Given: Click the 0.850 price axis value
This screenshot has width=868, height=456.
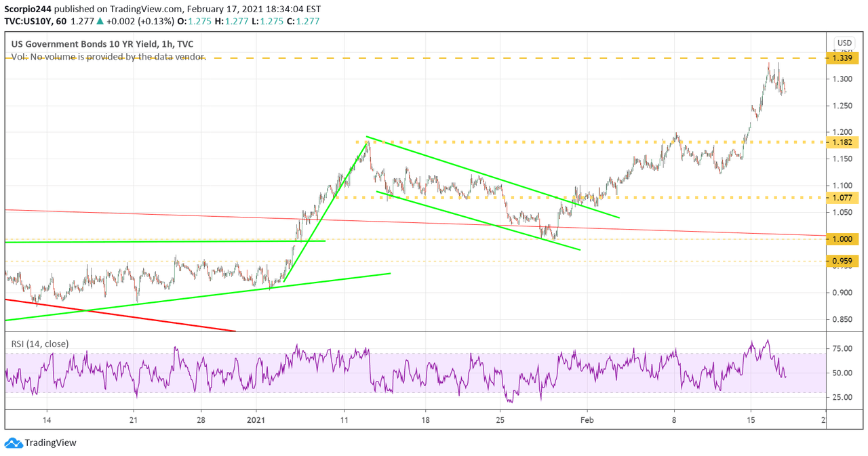Looking at the screenshot, I should coord(844,319).
